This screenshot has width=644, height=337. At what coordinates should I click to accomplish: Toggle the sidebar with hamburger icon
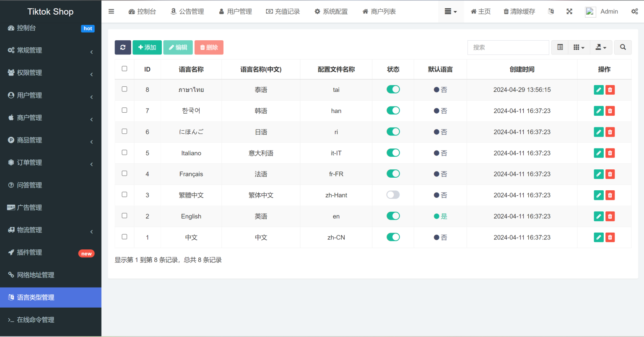tap(111, 11)
